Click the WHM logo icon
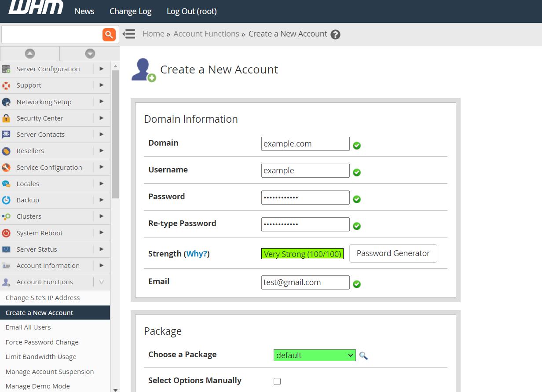 (x=35, y=8)
